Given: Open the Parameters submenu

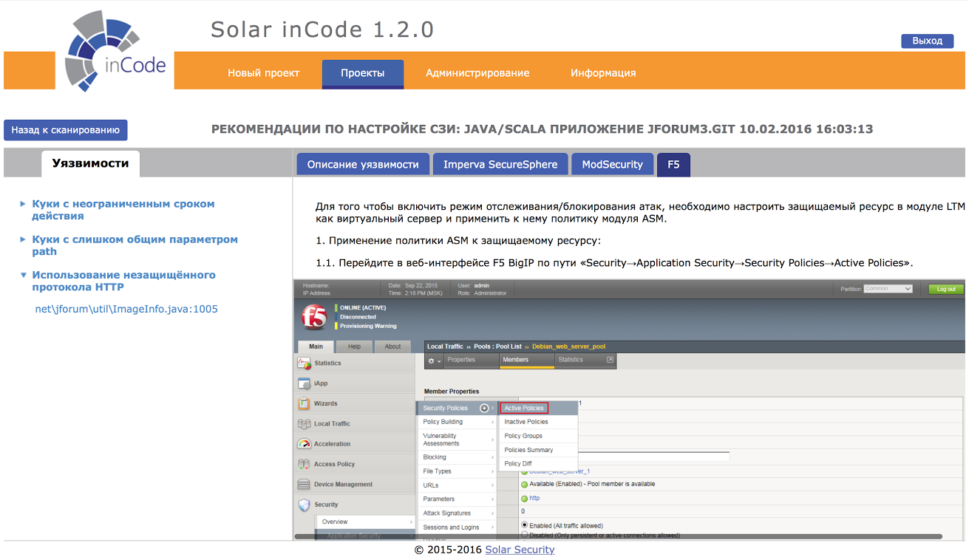Looking at the screenshot, I should pyautogui.click(x=457, y=499).
